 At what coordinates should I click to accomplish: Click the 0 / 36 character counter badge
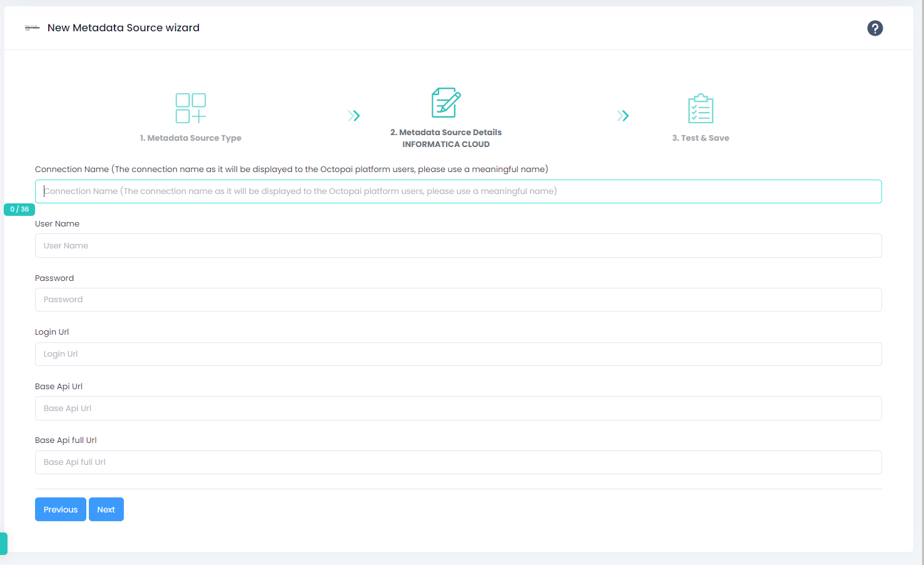pos(19,210)
